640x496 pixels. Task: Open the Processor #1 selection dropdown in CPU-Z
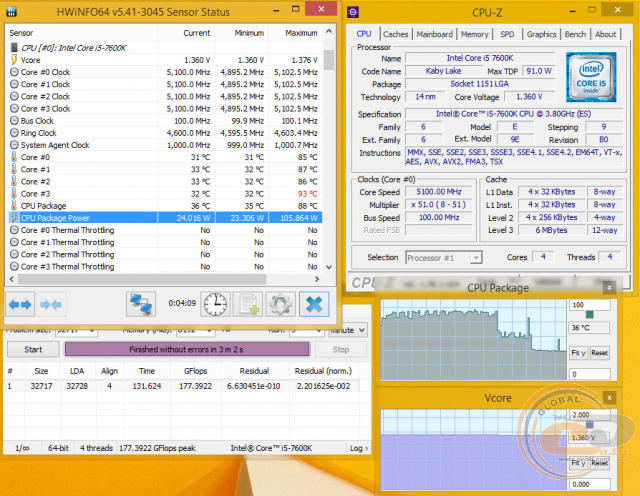[x=444, y=258]
